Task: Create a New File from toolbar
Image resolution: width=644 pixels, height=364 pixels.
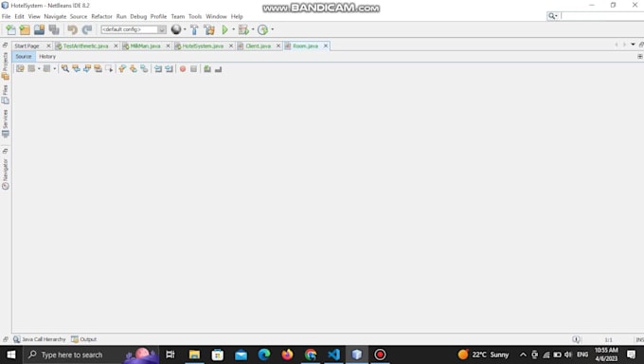Action: pyautogui.click(x=11, y=29)
